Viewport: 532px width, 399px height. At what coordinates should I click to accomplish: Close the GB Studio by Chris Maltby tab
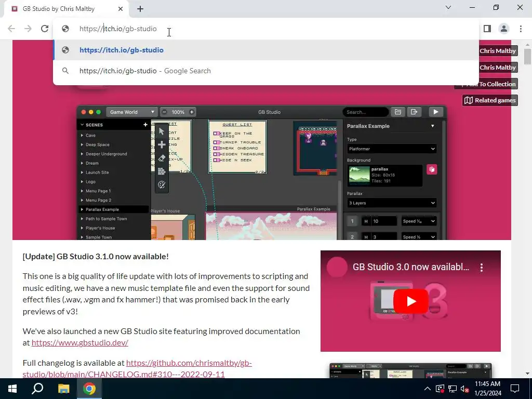(121, 9)
